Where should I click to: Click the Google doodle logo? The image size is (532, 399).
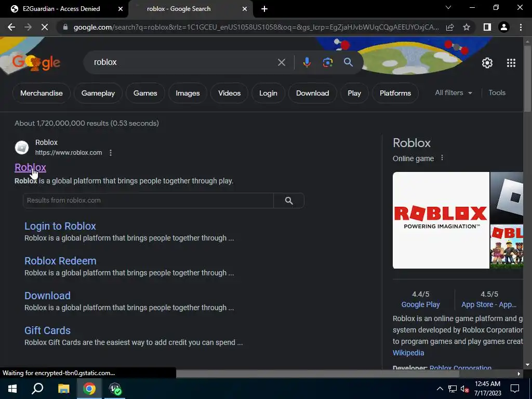36,63
